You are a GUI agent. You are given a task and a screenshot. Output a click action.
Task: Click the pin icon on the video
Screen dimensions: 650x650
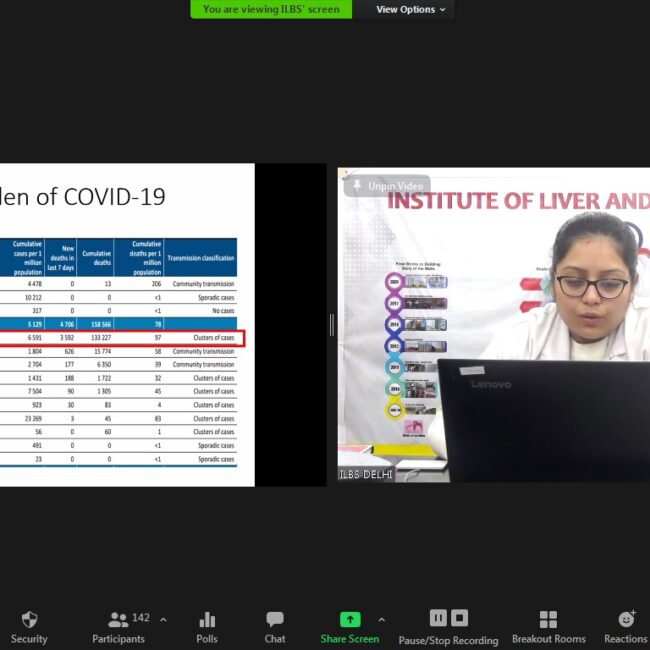click(357, 186)
